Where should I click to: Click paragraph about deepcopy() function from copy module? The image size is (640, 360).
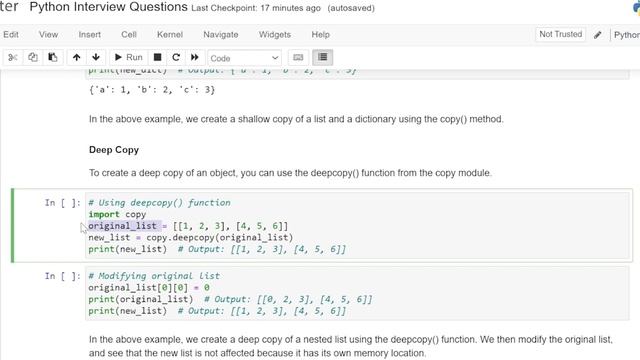(290, 173)
